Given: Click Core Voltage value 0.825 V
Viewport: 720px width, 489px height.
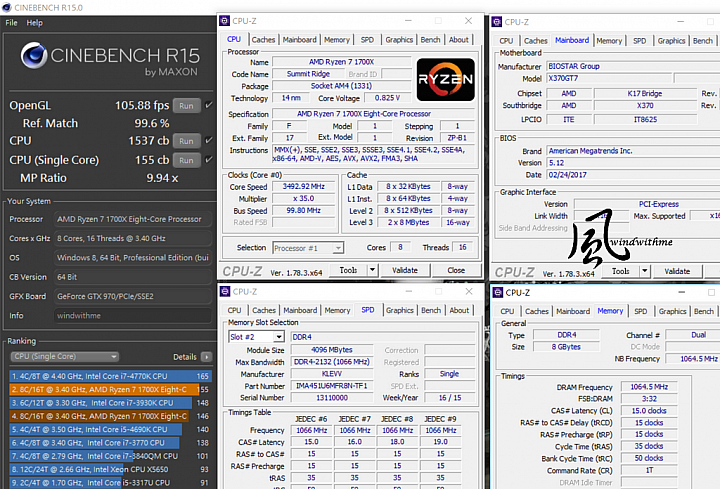Looking at the screenshot, I should pyautogui.click(x=388, y=98).
